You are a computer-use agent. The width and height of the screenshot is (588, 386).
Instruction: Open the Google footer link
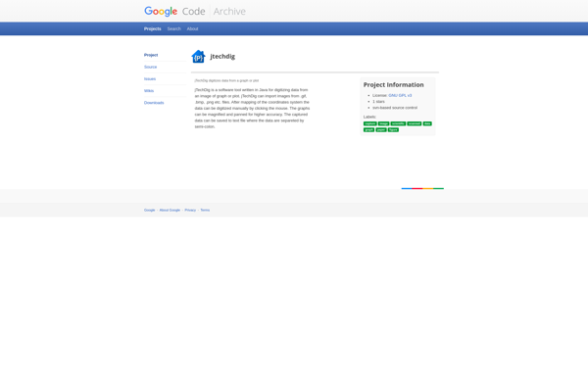(149, 211)
